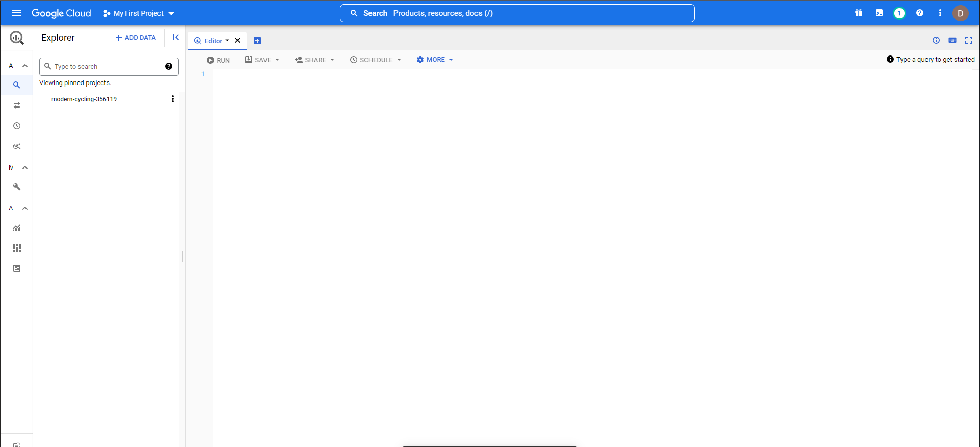Image resolution: width=980 pixels, height=447 pixels.
Task: Click line 1 of the query editor
Action: point(592,74)
